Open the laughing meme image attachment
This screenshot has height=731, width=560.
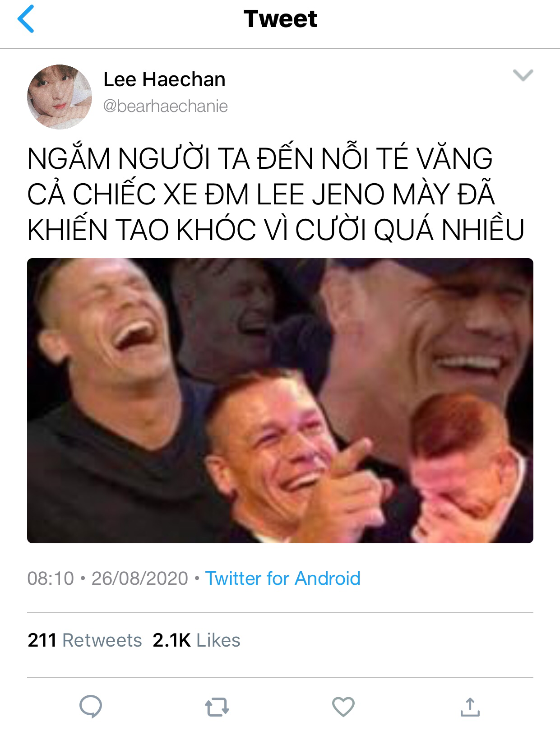pyautogui.click(x=280, y=401)
